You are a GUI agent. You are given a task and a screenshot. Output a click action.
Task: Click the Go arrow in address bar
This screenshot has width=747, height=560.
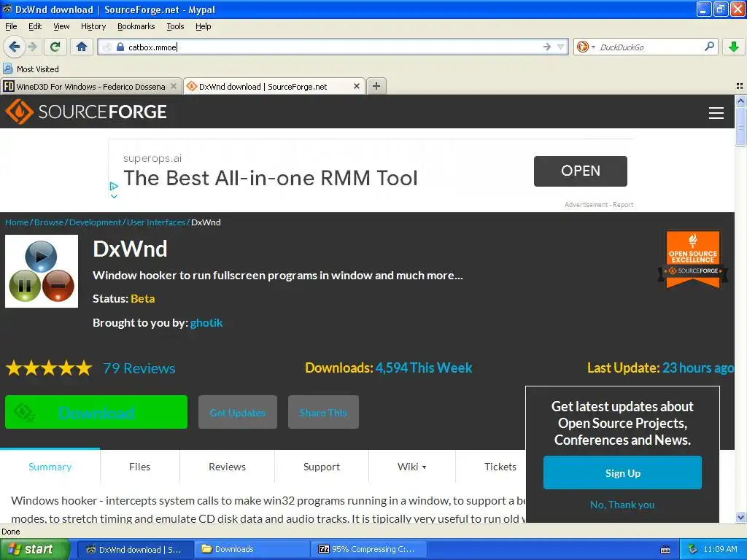pyautogui.click(x=546, y=47)
